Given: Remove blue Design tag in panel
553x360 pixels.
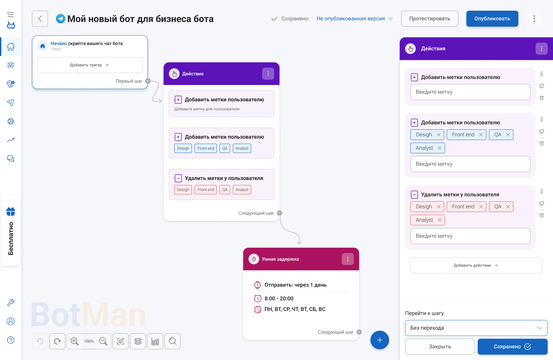Looking at the screenshot, I should click(439, 135).
